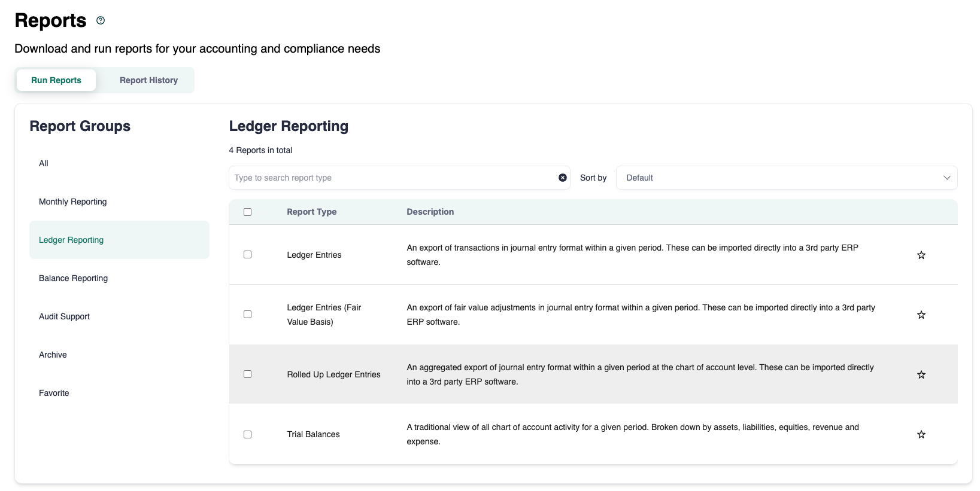The width and height of the screenshot is (980, 491).
Task: Check the Ledger Entries row checkbox
Action: pos(247,255)
